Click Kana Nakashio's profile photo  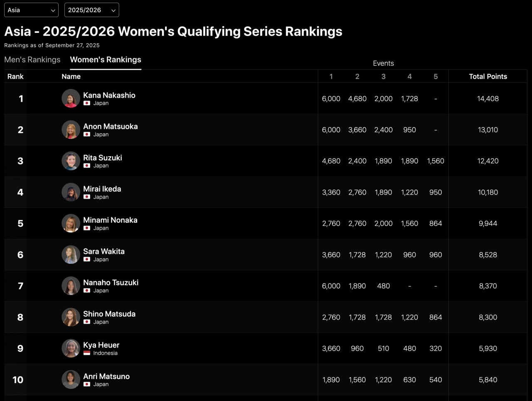point(71,98)
